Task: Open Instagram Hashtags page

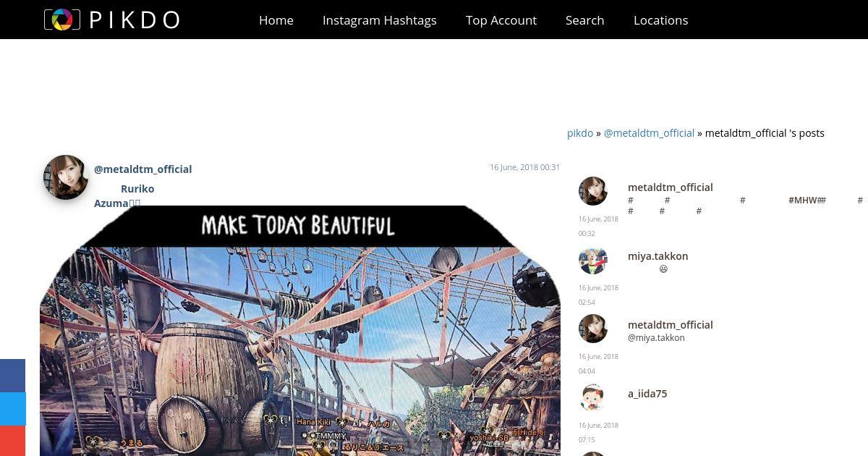Action: [x=380, y=20]
